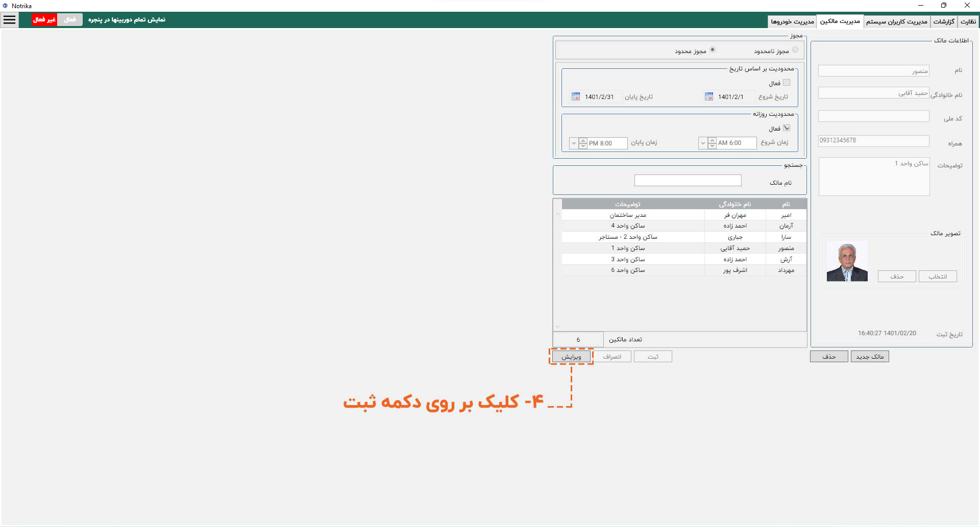Image resolution: width=980 pixels, height=527 pixels.
Task: Click the owner photo thumbnail
Action: point(847,261)
